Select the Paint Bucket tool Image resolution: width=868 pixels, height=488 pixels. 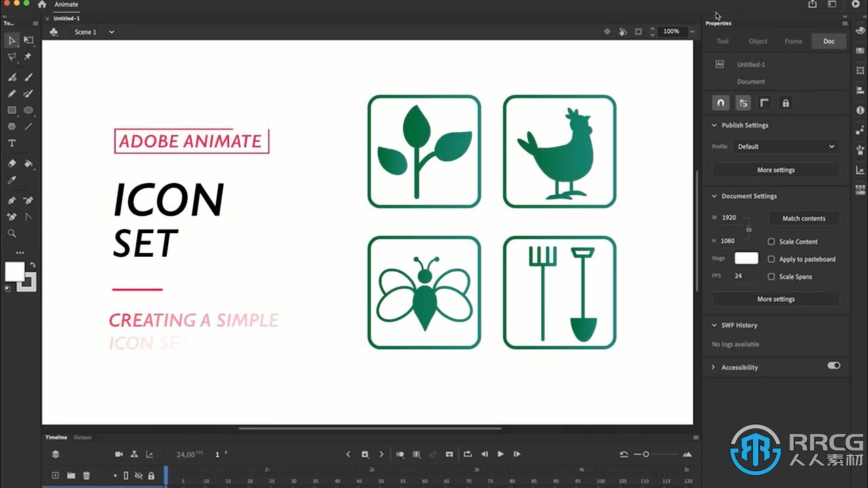28,163
